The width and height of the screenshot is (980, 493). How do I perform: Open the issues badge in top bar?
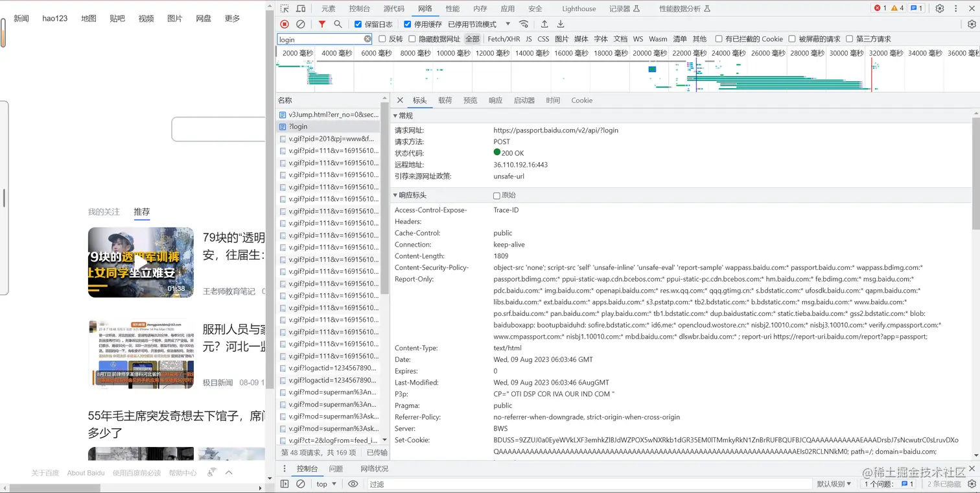click(916, 8)
